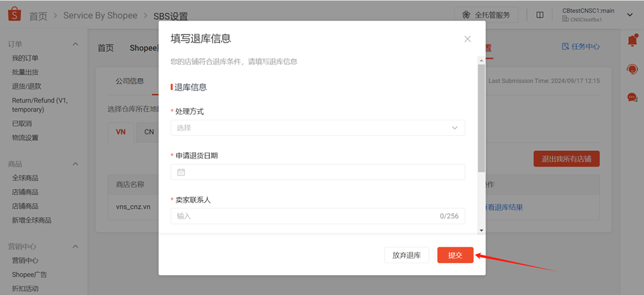Screen dimensions: 644x295
Task: Open the chat message bubble icon
Action: pyautogui.click(x=632, y=97)
